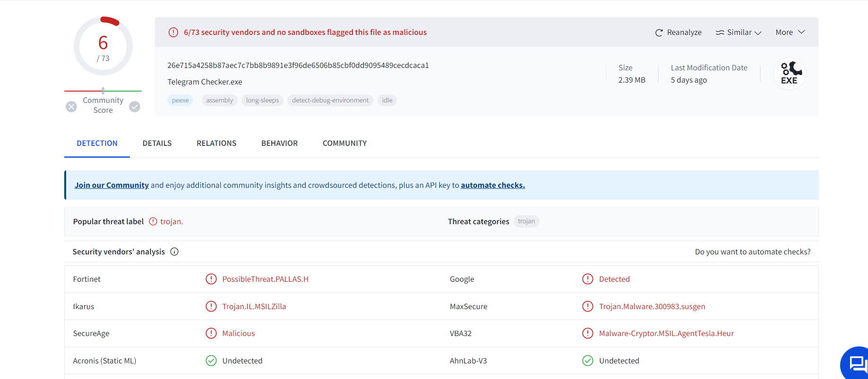Click the Google Detected result
This screenshot has height=379, width=868.
coord(614,279)
